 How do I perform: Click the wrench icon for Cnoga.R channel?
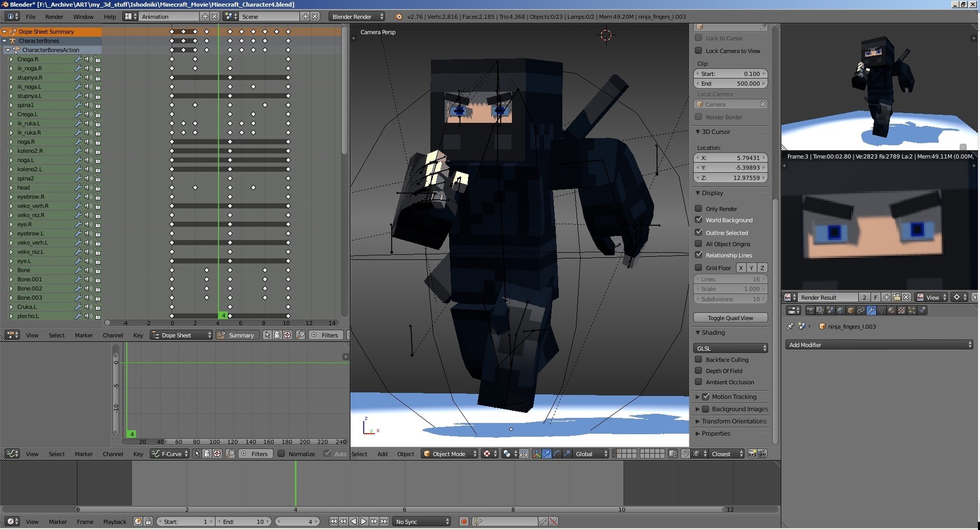tap(79, 59)
